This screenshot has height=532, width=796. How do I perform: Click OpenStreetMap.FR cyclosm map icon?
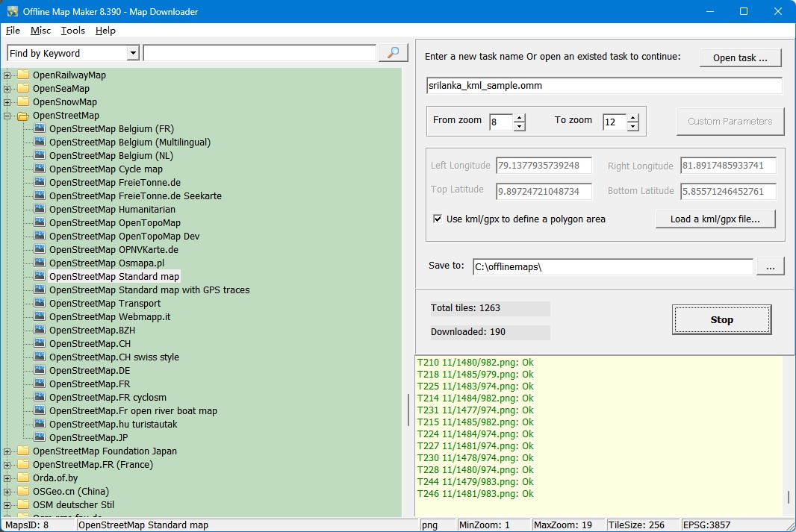coord(40,397)
